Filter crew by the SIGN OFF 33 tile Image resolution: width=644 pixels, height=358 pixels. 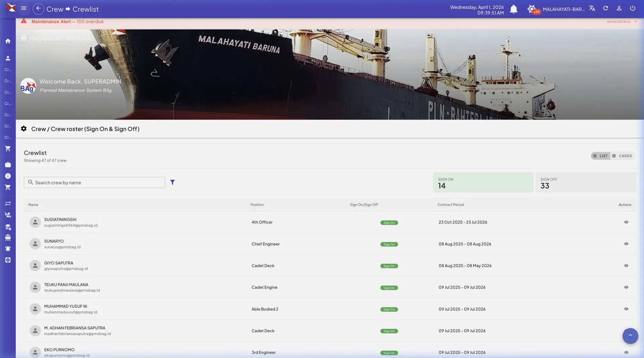pyautogui.click(x=585, y=182)
